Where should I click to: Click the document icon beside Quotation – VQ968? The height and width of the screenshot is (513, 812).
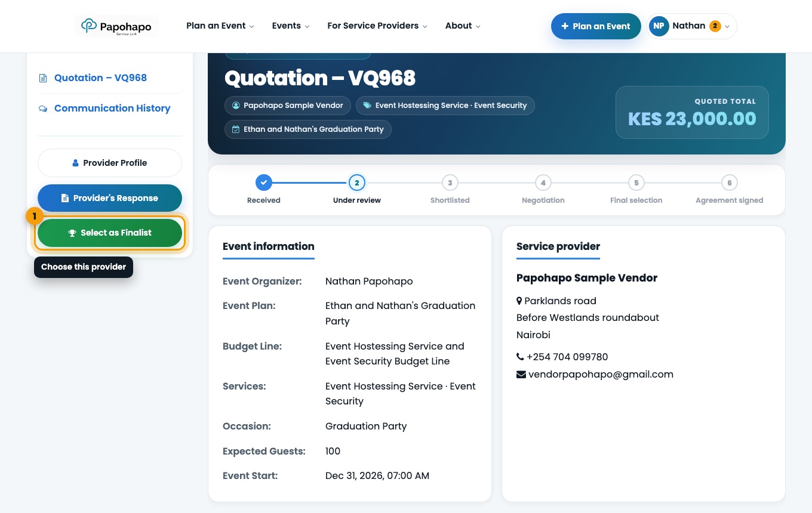pos(42,78)
